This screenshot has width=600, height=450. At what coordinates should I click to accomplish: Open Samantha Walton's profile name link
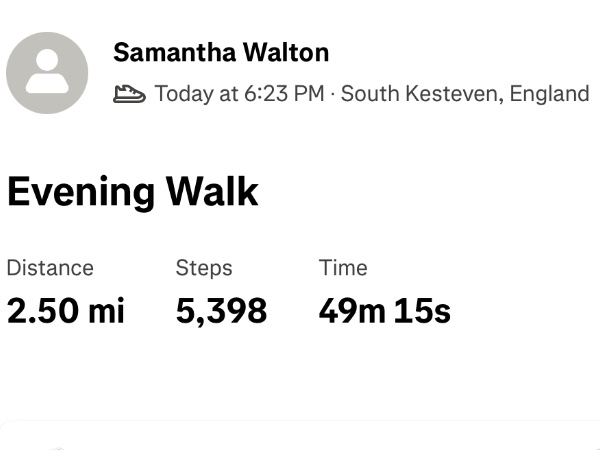pos(221,52)
